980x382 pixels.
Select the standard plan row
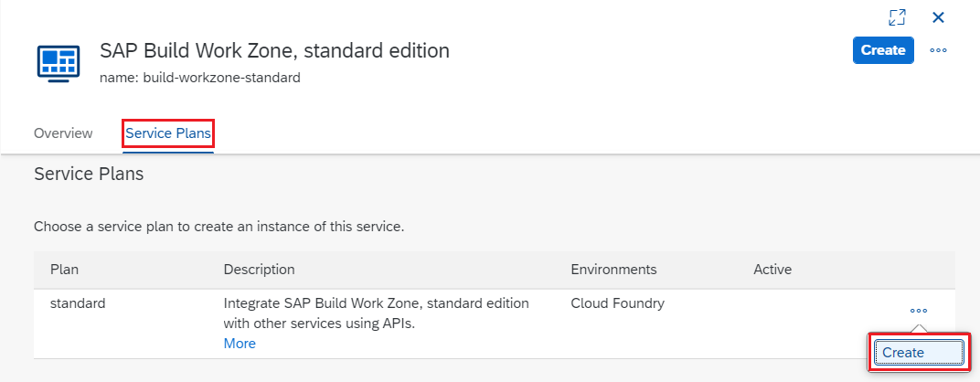(x=78, y=302)
